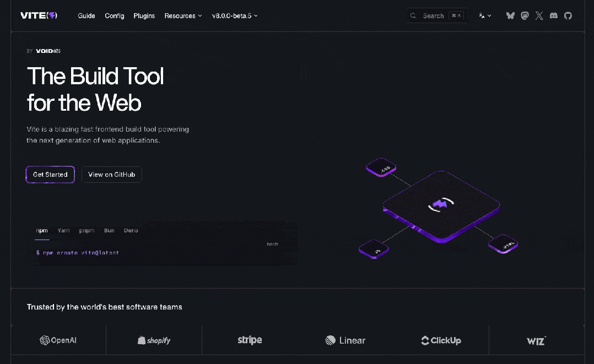The width and height of the screenshot is (594, 364).
Task: Open the Mastodon social link icon
Action: point(525,15)
